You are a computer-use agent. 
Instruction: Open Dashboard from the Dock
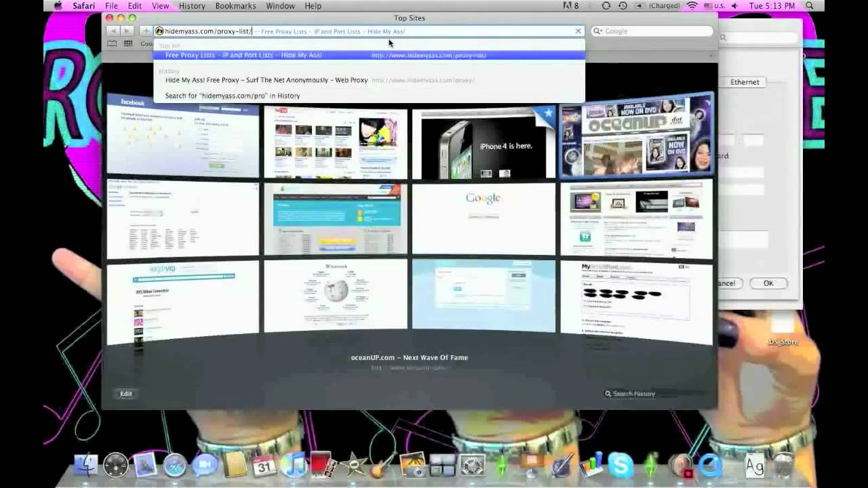116,465
